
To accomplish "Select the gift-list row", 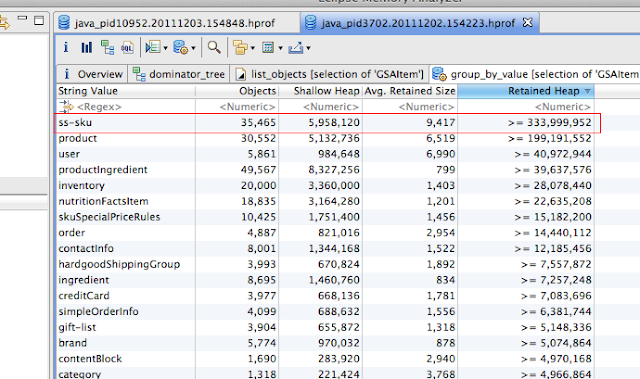I will click(x=325, y=328).
